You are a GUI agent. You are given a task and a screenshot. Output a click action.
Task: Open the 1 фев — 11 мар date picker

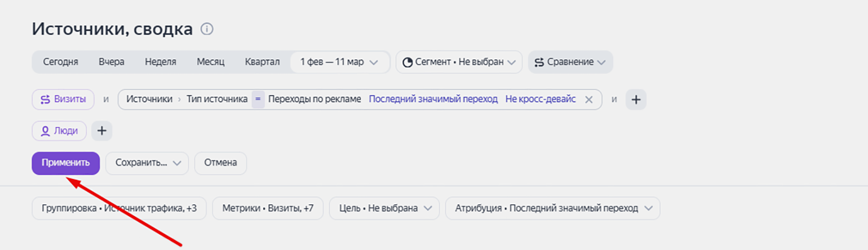[339, 62]
